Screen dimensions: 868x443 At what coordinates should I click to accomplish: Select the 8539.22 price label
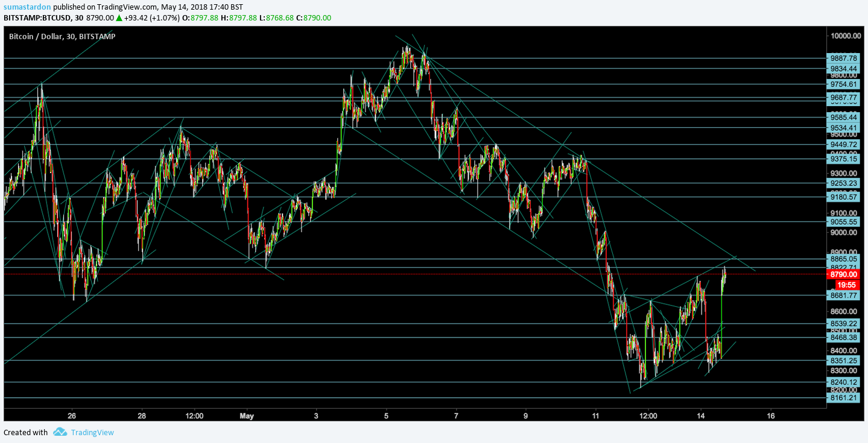click(843, 324)
